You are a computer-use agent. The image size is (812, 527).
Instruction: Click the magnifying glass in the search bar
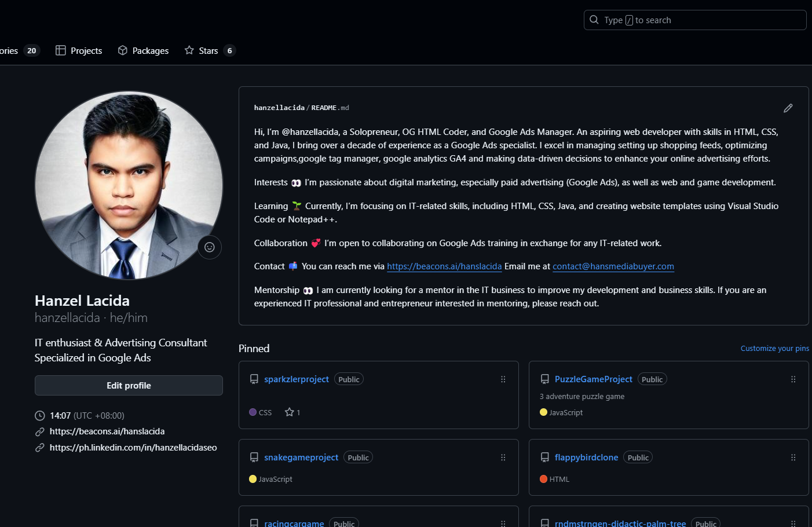coord(594,20)
